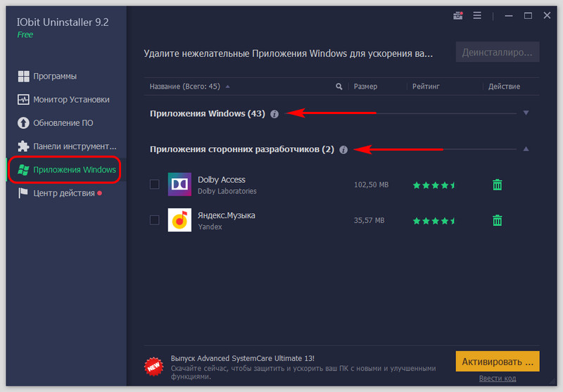Click the trash icon for Dolby Access
Viewport: 563px width, 392px height.
tap(498, 184)
